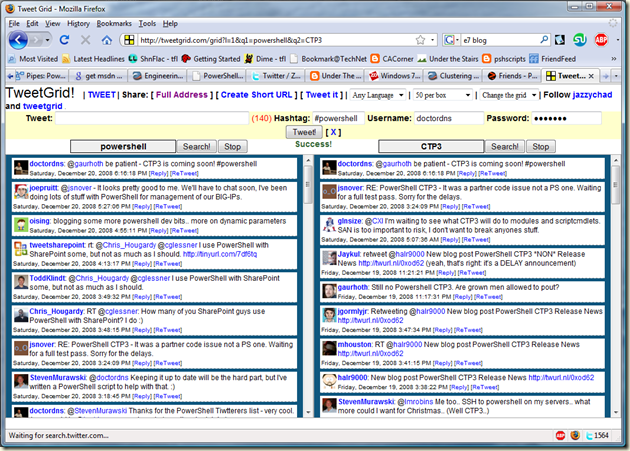This screenshot has width=630, height=451.
Task: Open the Bookmarks menu
Action: (113, 22)
